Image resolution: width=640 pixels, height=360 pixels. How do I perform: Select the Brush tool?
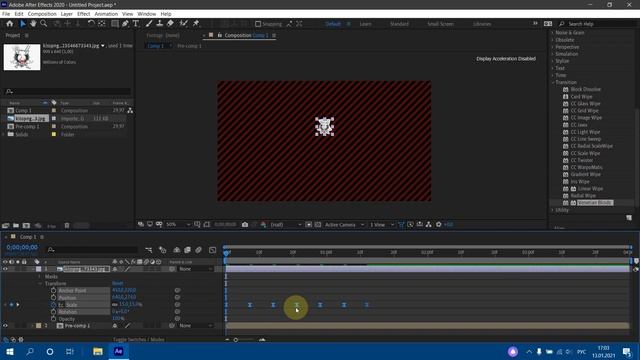tap(149, 24)
